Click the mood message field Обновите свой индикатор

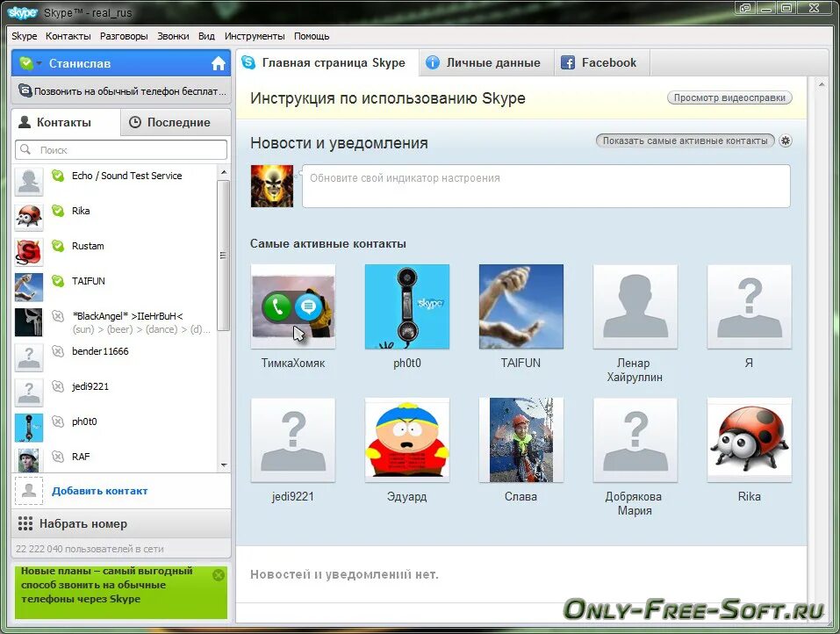coord(546,186)
